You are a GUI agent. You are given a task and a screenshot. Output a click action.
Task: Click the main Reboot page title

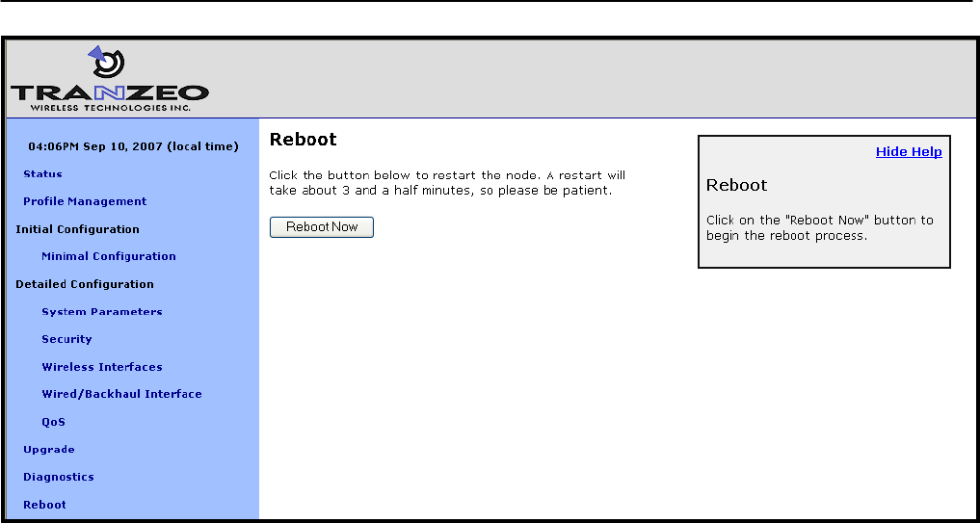[304, 139]
